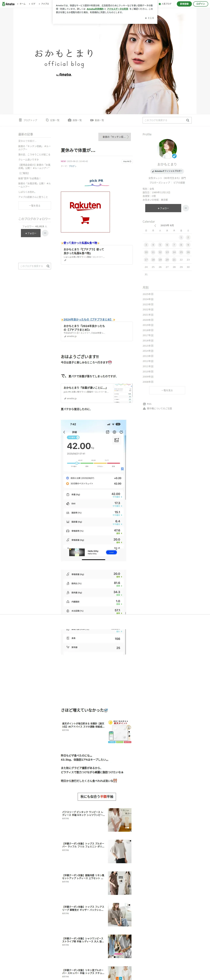
Task: Click the Ameba logo icon
Action: pyautogui.click(x=8, y=4)
